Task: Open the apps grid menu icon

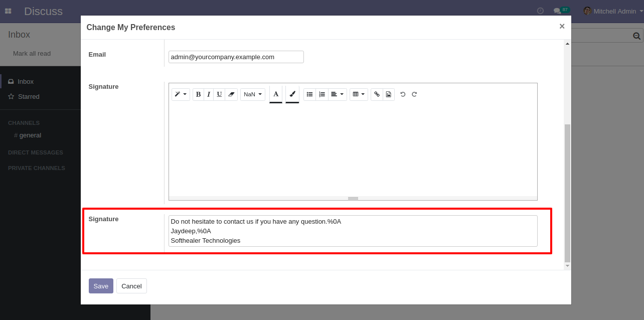Action: (8, 11)
